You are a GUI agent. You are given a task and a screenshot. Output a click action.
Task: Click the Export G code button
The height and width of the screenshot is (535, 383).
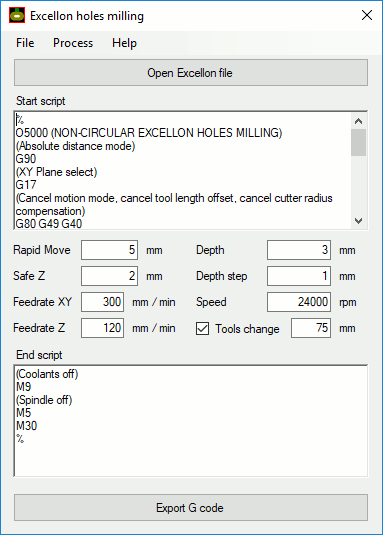pos(191,508)
